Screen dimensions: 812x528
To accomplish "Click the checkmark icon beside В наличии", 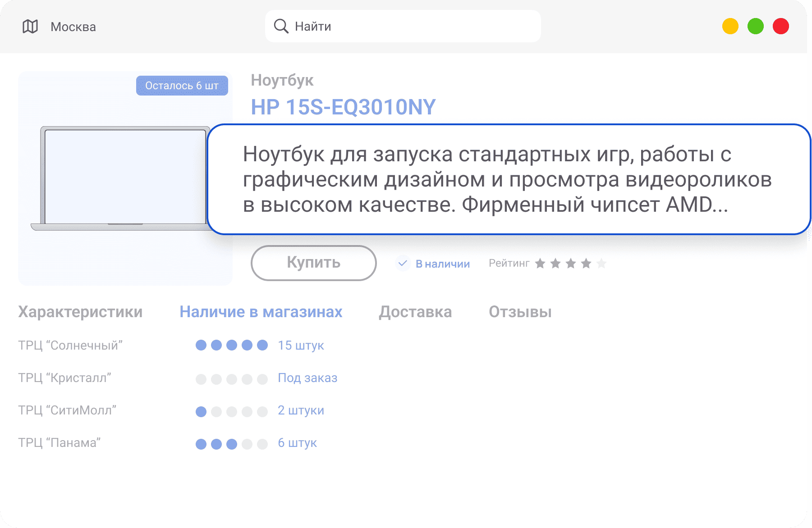I will click(403, 263).
